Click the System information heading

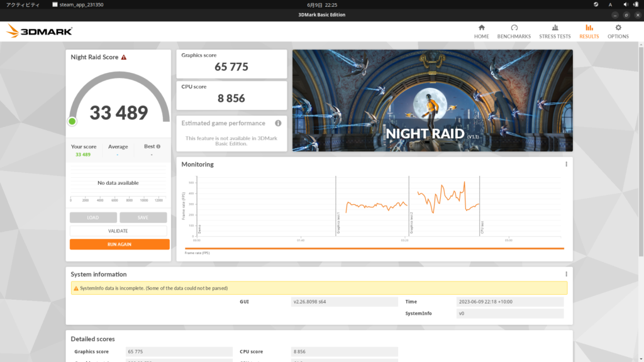(99, 274)
